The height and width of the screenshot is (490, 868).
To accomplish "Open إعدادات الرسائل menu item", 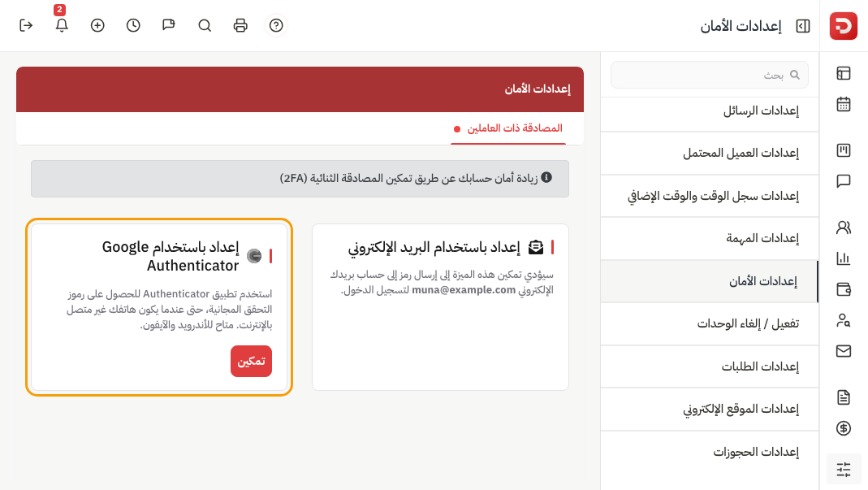I will tap(710, 111).
